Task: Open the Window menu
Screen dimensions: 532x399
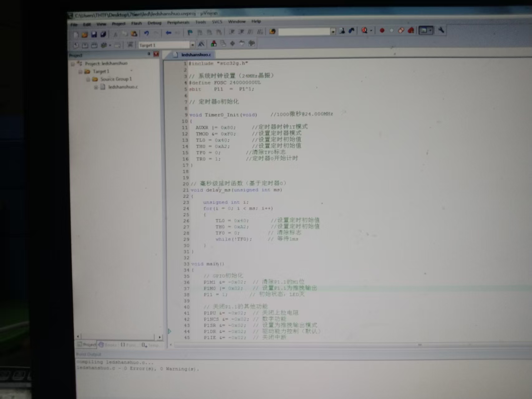Action: [237, 22]
